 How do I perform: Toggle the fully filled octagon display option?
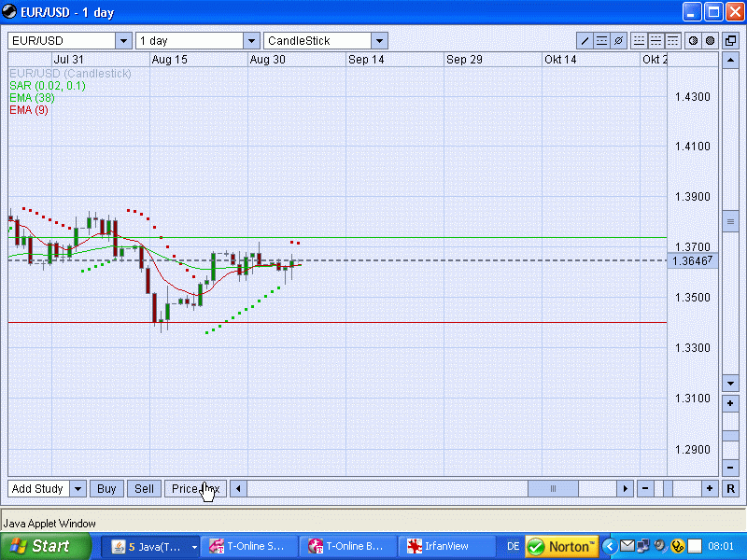710,41
